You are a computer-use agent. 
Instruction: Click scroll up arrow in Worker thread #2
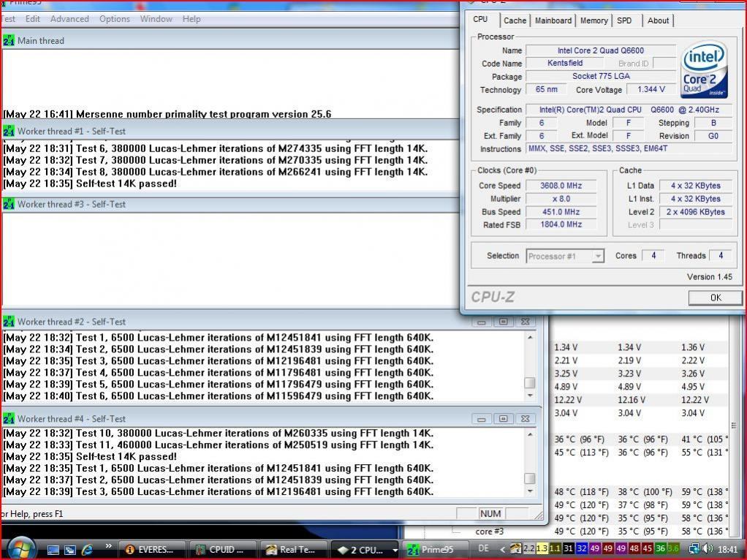(x=530, y=338)
